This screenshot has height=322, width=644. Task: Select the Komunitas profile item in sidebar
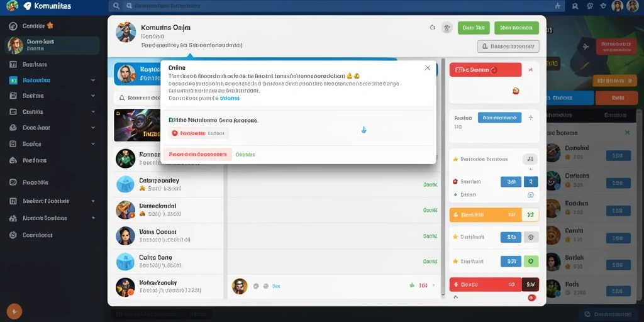[52, 45]
